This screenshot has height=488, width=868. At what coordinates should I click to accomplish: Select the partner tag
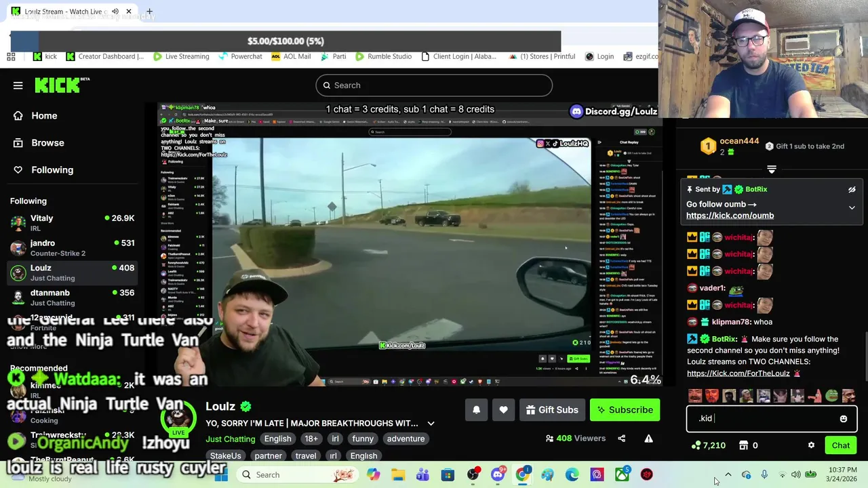tap(268, 456)
